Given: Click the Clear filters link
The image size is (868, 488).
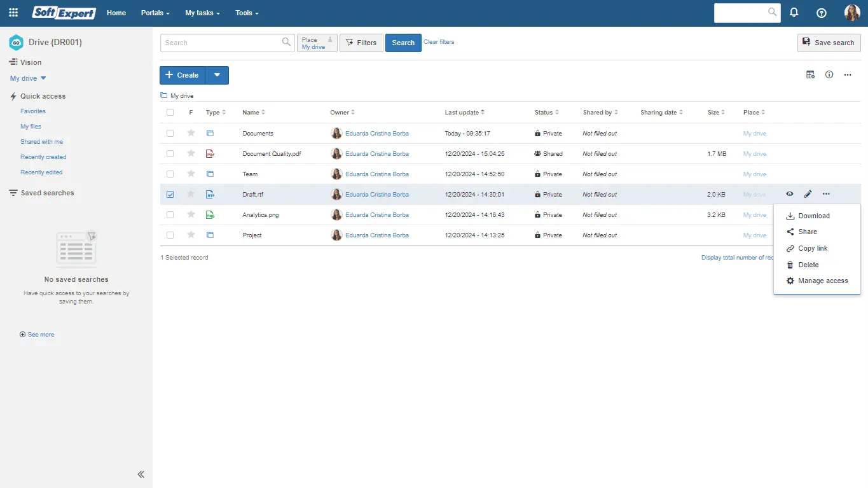Looking at the screenshot, I should (x=439, y=42).
